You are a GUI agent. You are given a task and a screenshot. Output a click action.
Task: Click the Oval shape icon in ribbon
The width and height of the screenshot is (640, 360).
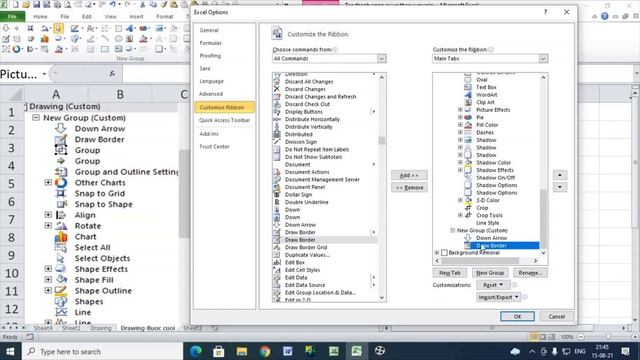click(118, 39)
